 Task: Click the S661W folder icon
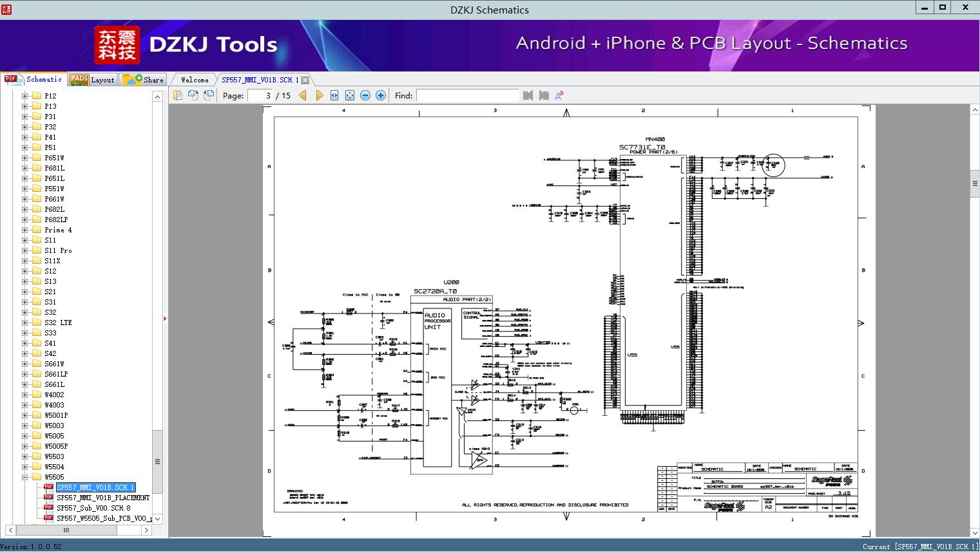coord(37,364)
